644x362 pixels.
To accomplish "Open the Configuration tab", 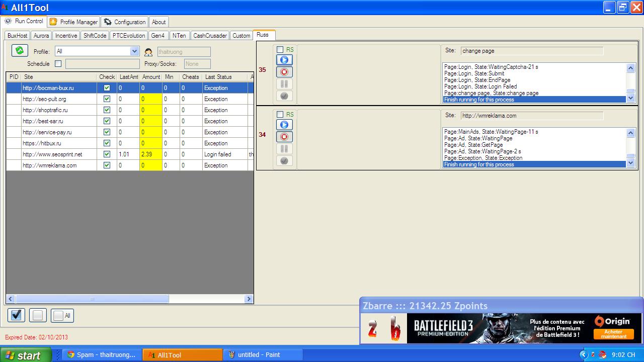I will [125, 22].
